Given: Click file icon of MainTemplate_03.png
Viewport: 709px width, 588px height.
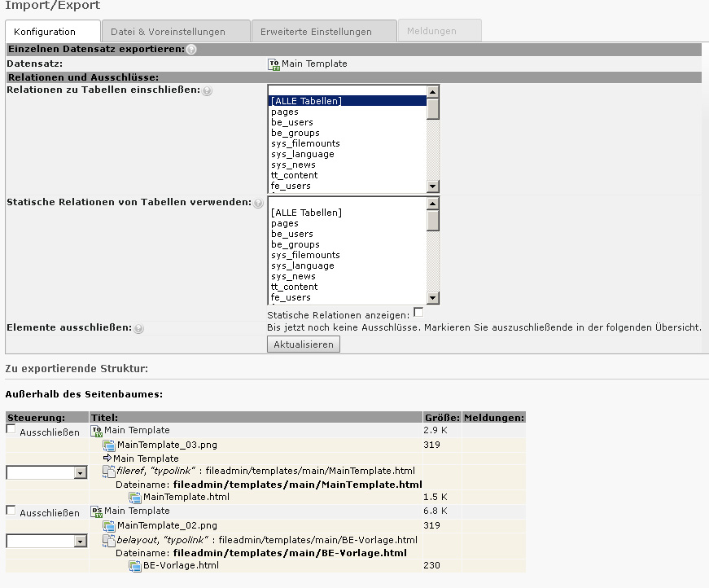Looking at the screenshot, I should (x=108, y=445).
